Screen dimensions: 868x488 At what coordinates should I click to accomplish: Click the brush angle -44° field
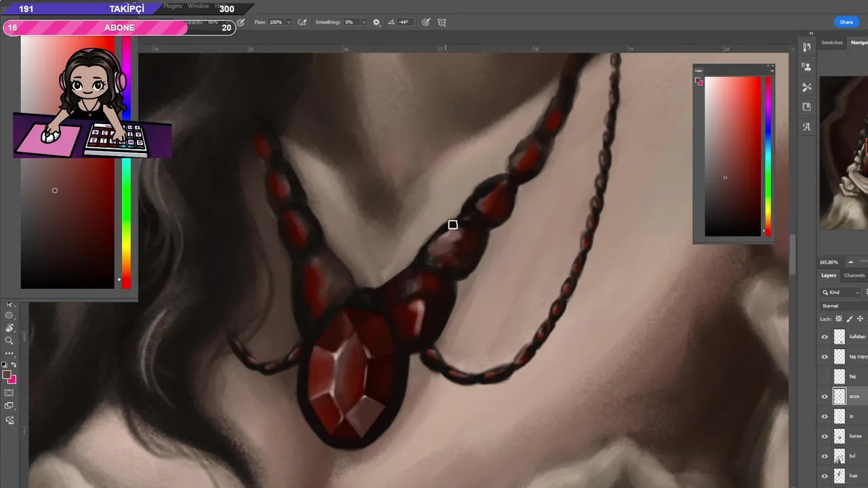pyautogui.click(x=404, y=22)
